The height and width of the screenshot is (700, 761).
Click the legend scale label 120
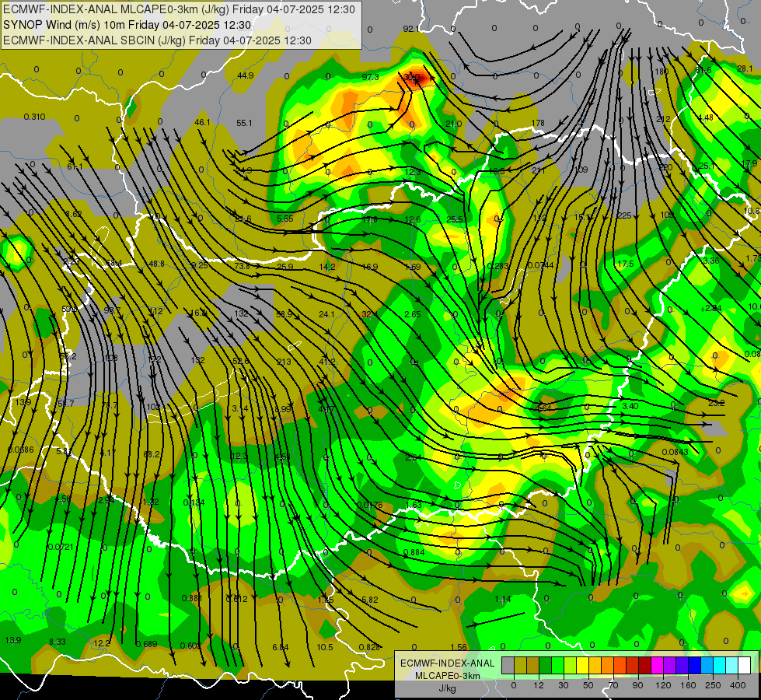(663, 685)
